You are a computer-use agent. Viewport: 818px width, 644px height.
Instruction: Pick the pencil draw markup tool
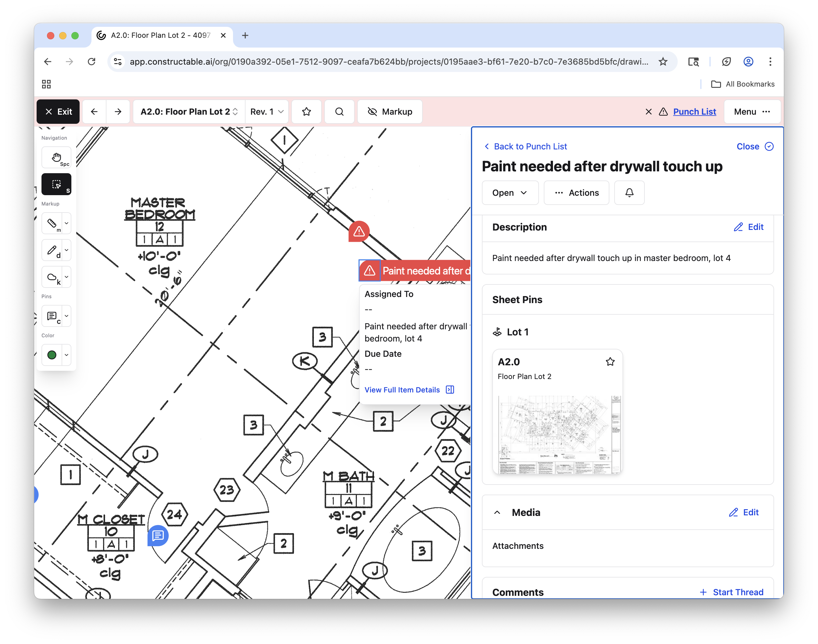pyautogui.click(x=52, y=250)
